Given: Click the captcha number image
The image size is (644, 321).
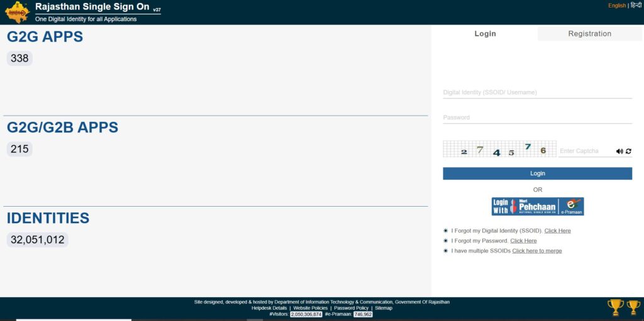Looking at the screenshot, I should pyautogui.click(x=499, y=150).
